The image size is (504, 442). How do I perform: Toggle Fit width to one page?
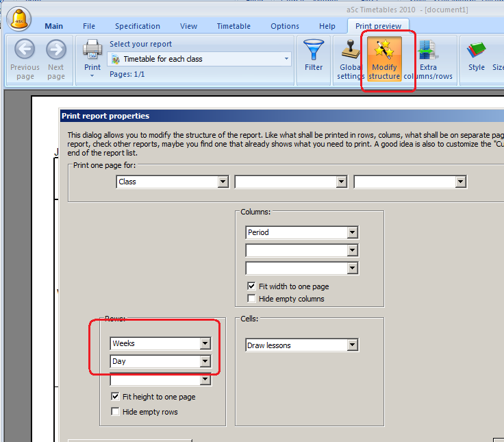[252, 286]
